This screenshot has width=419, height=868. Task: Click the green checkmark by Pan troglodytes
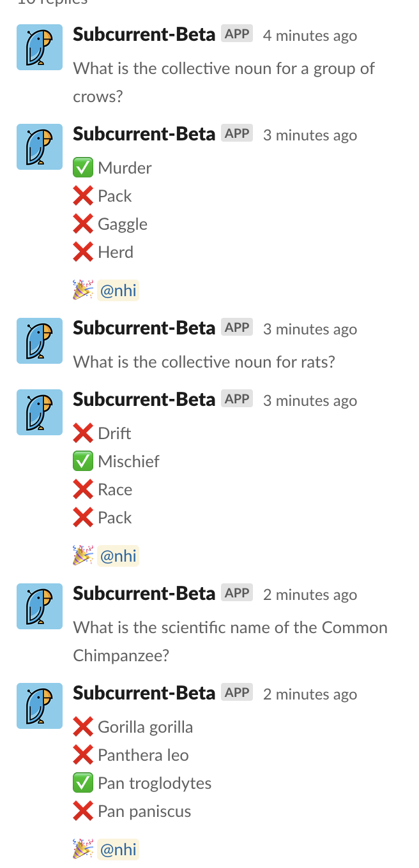pos(83,783)
